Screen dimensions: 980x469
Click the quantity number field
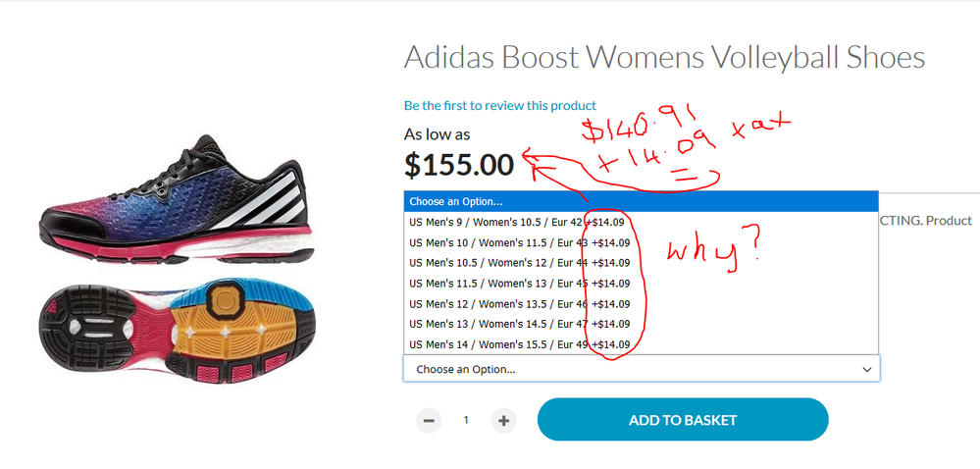tap(466, 420)
